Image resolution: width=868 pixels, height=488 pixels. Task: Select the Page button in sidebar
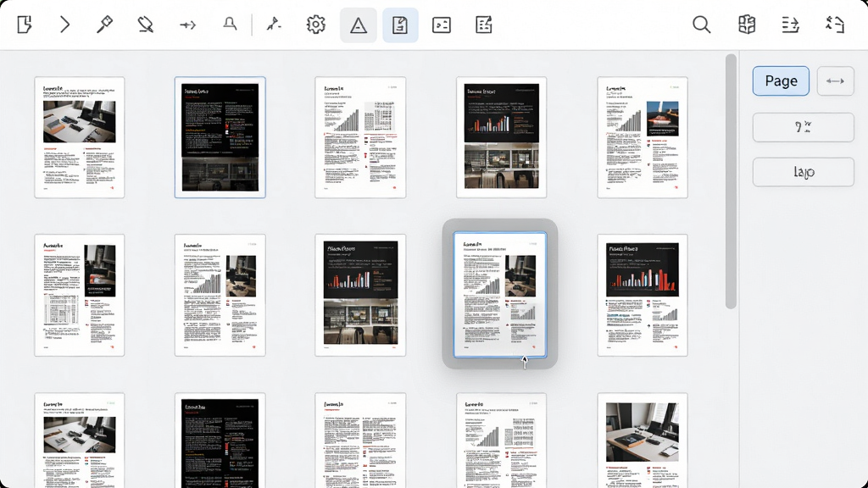[781, 80]
